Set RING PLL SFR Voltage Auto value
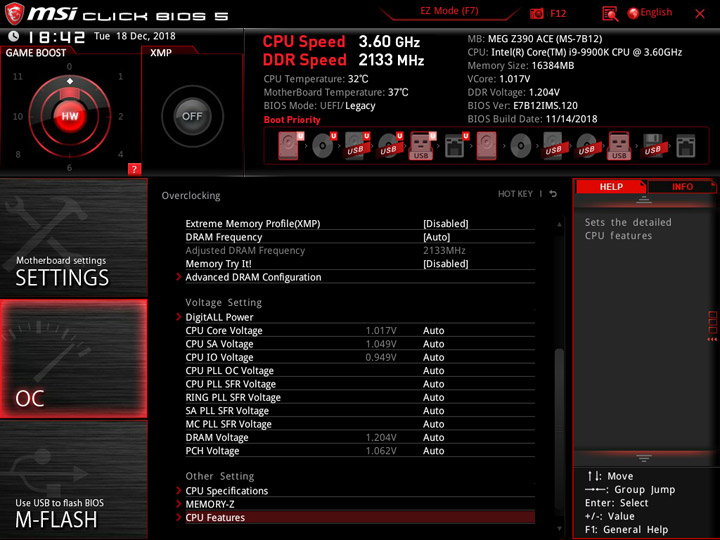 433,397
